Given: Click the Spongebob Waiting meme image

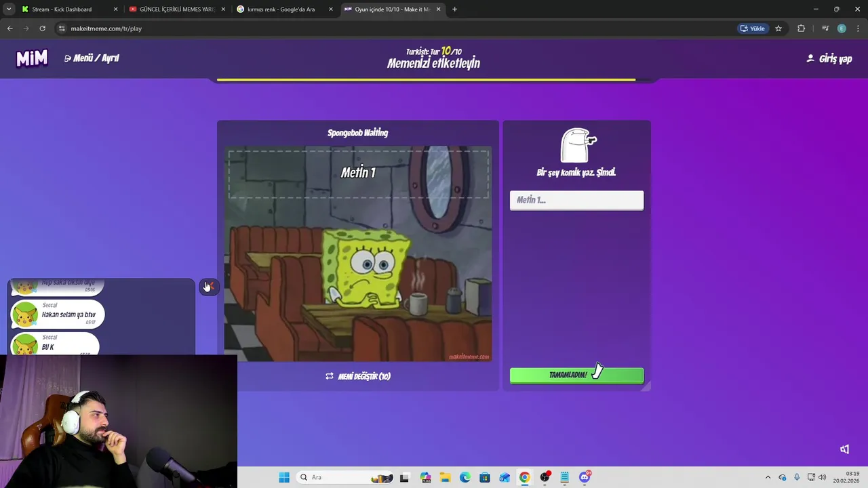Looking at the screenshot, I should pyautogui.click(x=358, y=253).
